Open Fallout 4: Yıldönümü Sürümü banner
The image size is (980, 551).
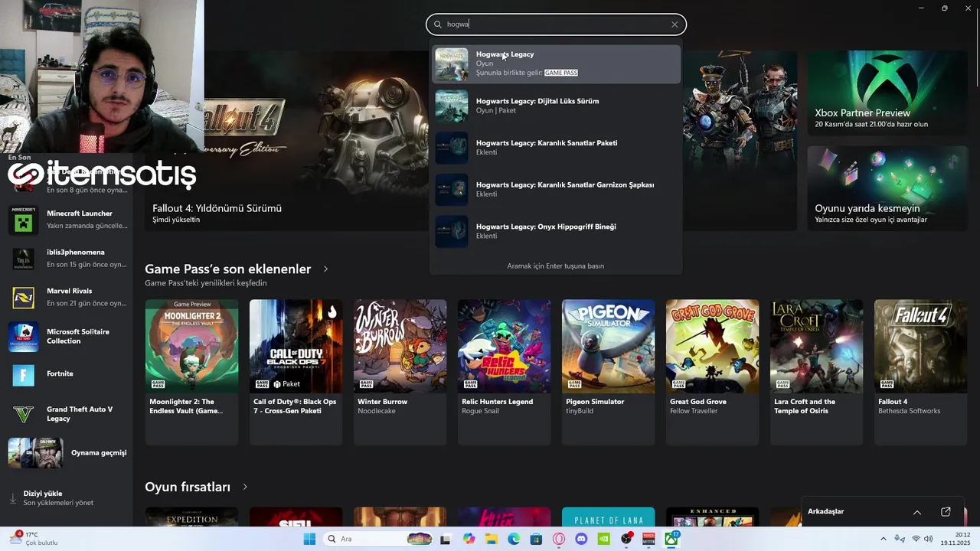pyautogui.click(x=286, y=141)
